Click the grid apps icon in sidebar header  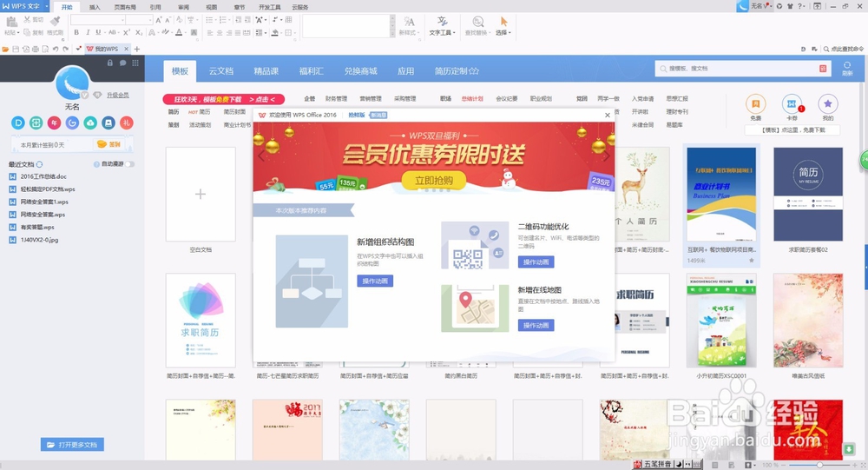coord(135,63)
